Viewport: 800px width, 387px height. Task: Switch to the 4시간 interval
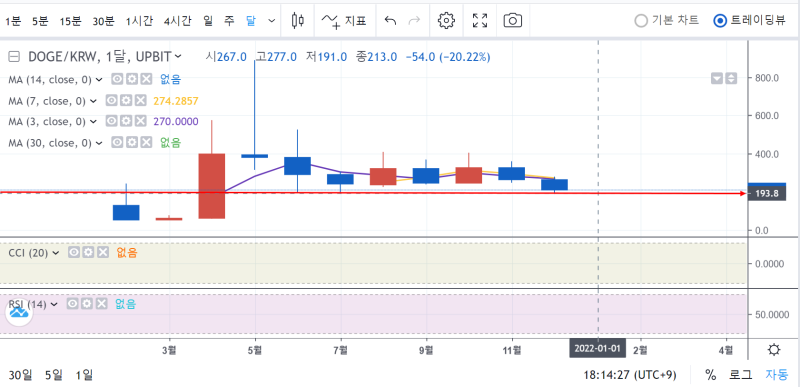point(178,21)
